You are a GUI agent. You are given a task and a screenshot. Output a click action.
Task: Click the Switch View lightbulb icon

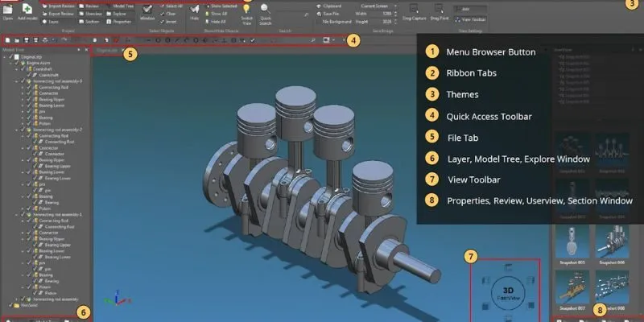[x=246, y=10]
